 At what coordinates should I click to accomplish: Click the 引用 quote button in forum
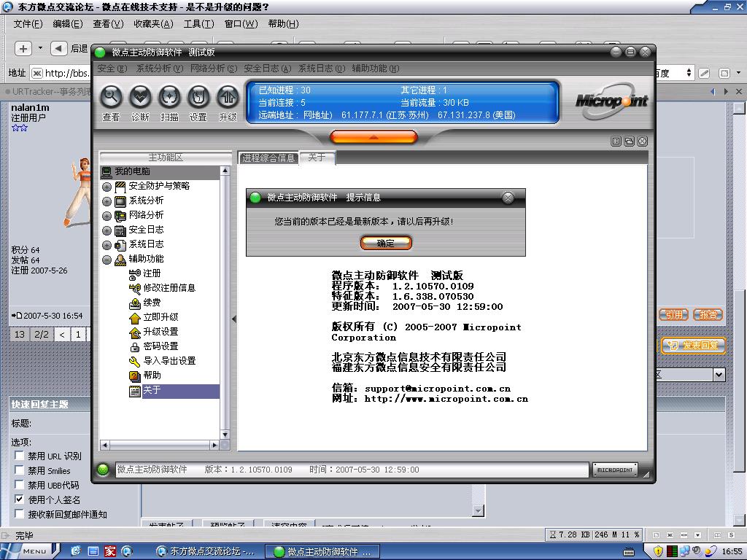pyautogui.click(x=673, y=315)
